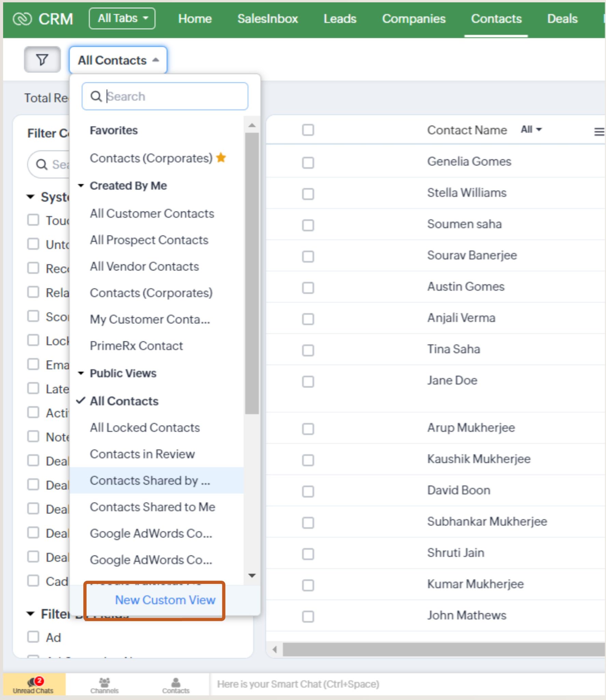Open Channels in the chat bar
The width and height of the screenshot is (606, 700).
(x=104, y=684)
